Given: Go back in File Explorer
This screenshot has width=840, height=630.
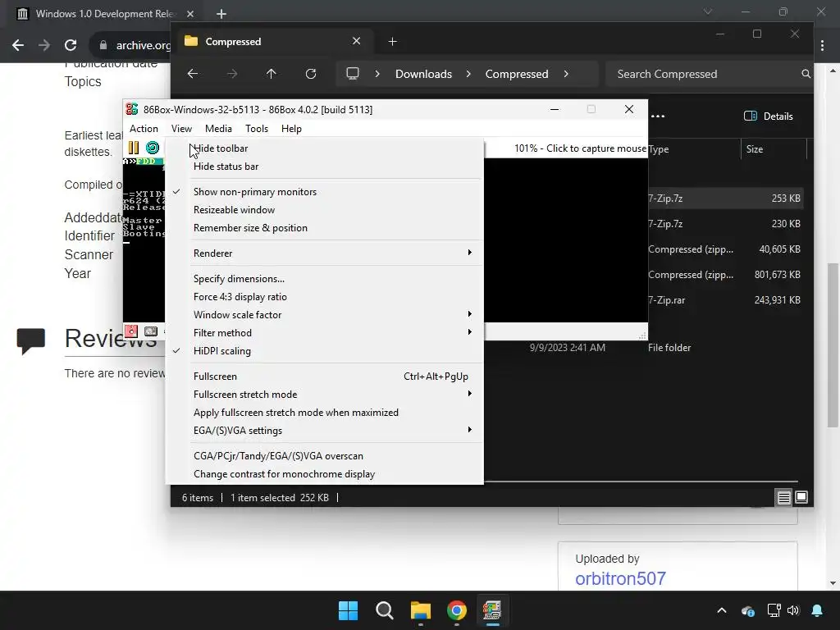Looking at the screenshot, I should pos(192,74).
